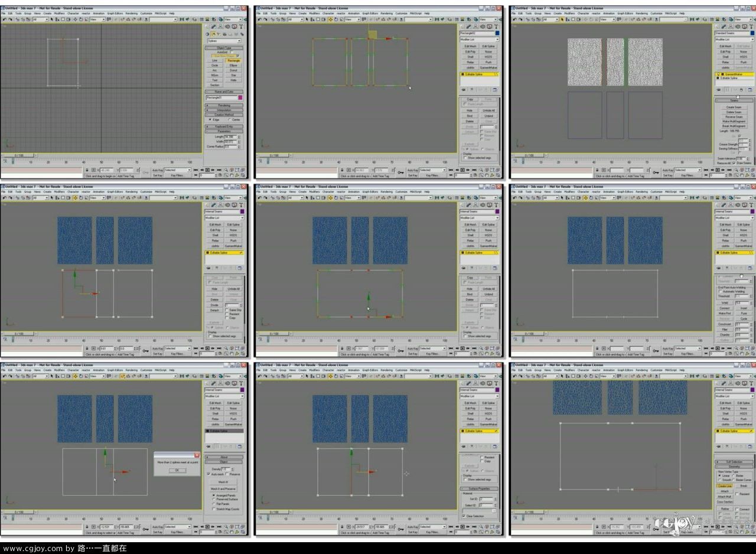Toggle AutoGrid checkbox in Rectangle-creation screenshot

(x=232, y=52)
